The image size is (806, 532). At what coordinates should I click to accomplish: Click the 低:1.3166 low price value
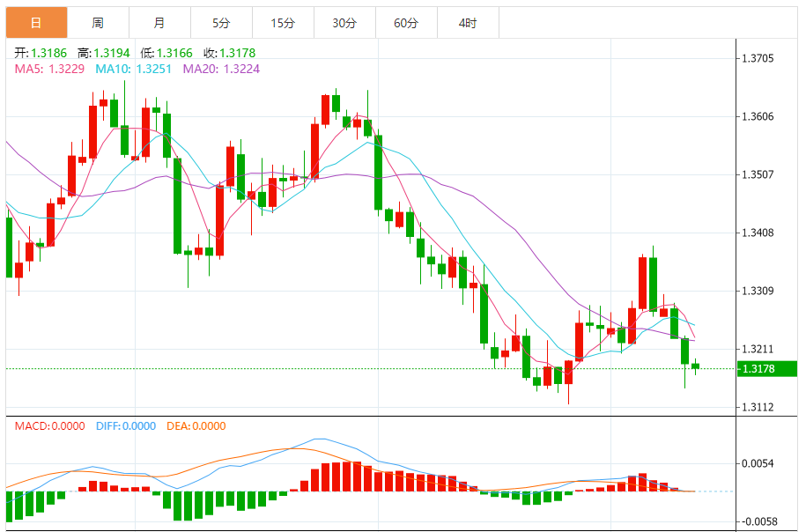166,53
